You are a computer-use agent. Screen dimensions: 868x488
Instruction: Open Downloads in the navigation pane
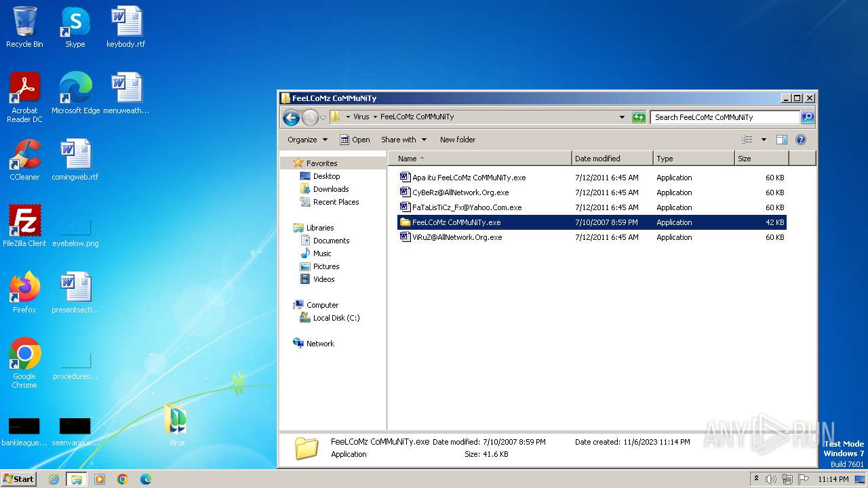pos(331,189)
